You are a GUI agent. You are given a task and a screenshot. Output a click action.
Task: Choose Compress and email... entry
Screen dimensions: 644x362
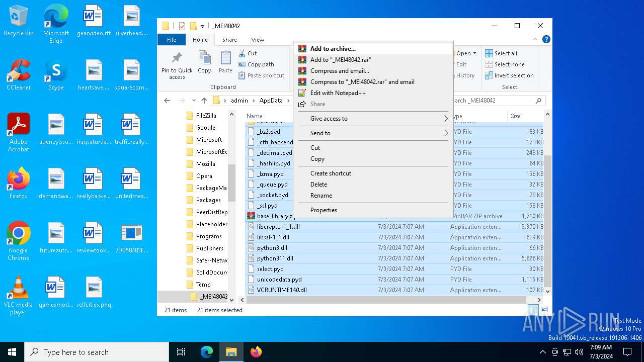[373, 71]
